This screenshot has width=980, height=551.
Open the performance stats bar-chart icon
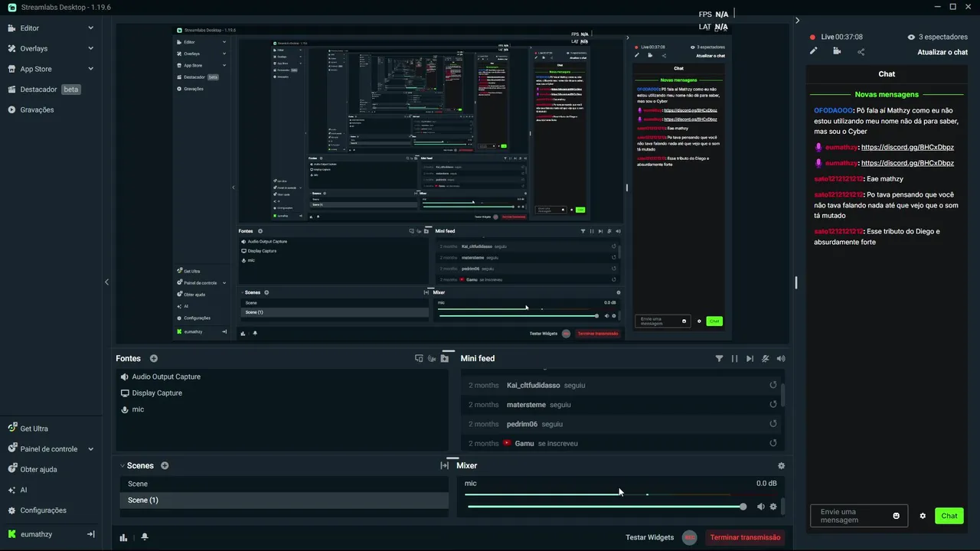coord(124,537)
